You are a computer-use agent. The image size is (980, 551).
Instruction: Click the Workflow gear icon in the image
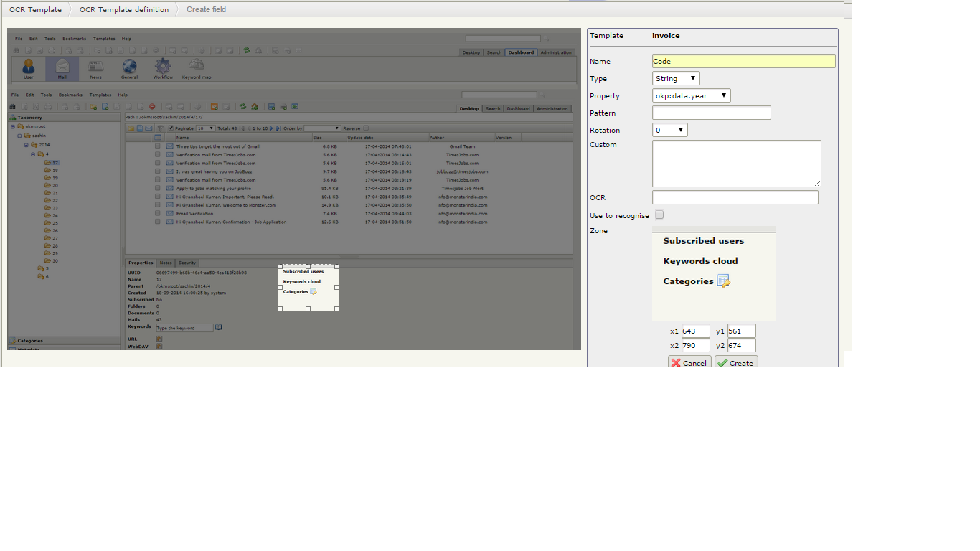point(163,67)
